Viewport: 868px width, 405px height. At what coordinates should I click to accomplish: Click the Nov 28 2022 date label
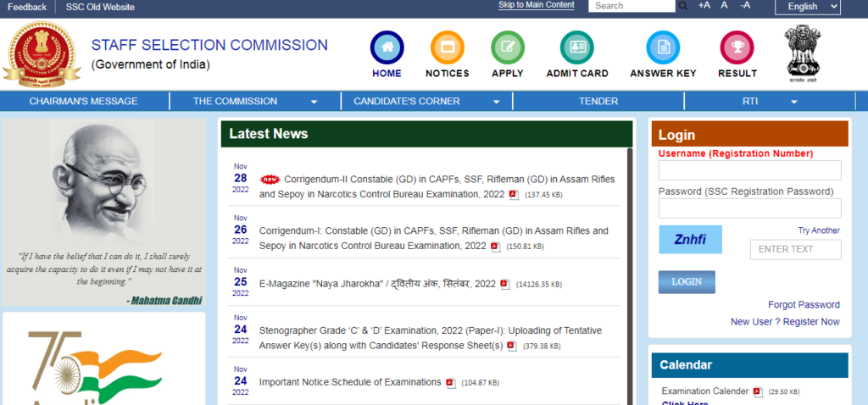click(x=240, y=178)
